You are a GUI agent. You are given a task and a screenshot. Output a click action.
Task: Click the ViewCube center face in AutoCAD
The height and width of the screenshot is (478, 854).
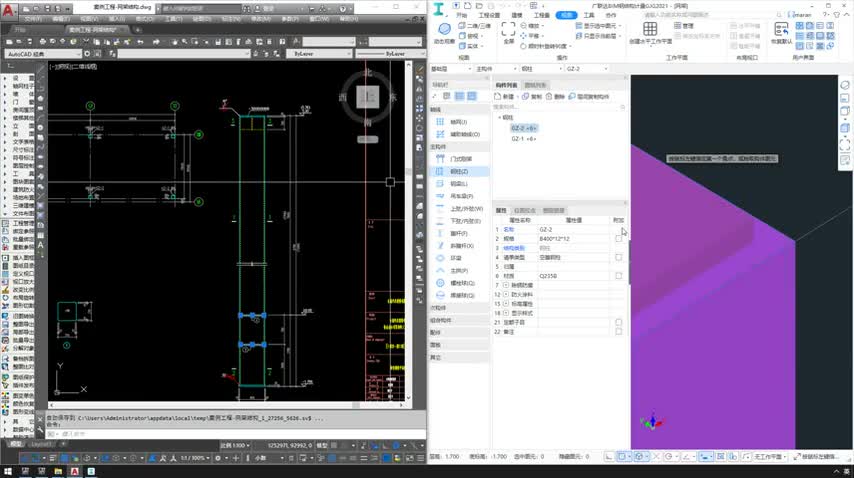[x=370, y=97]
